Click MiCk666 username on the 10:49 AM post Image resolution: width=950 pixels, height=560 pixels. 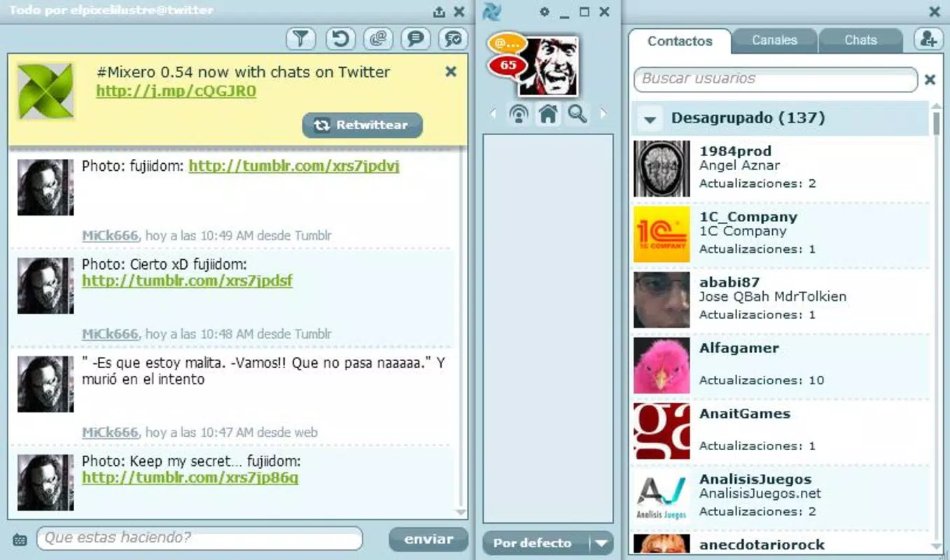pyautogui.click(x=110, y=235)
